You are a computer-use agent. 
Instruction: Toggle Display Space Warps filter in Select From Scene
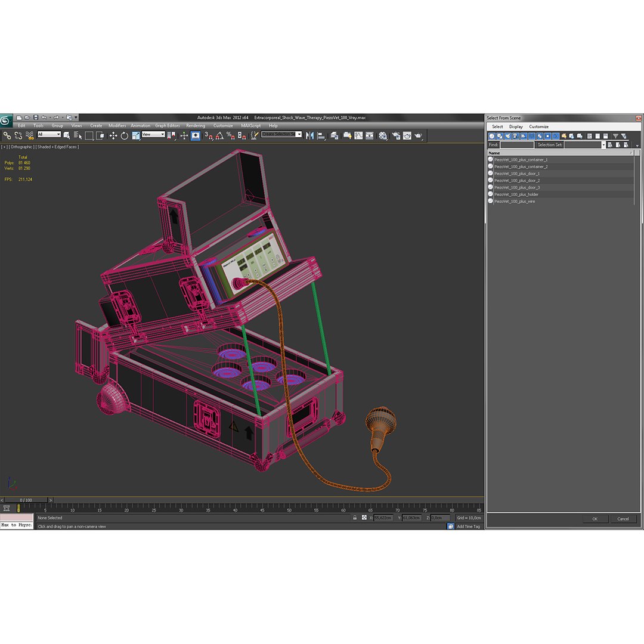[x=531, y=136]
